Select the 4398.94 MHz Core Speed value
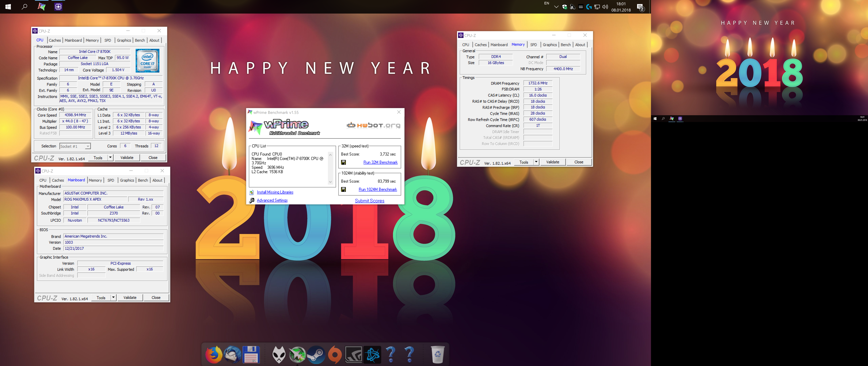 coord(75,115)
